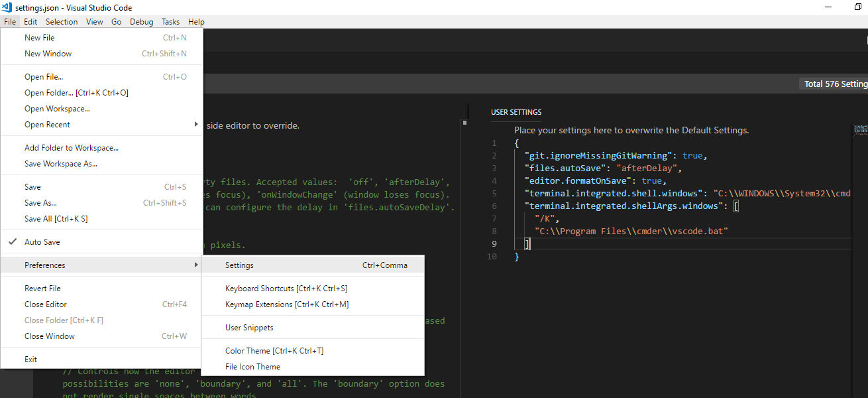Open the View menu
This screenshot has height=398, width=868.
click(95, 22)
